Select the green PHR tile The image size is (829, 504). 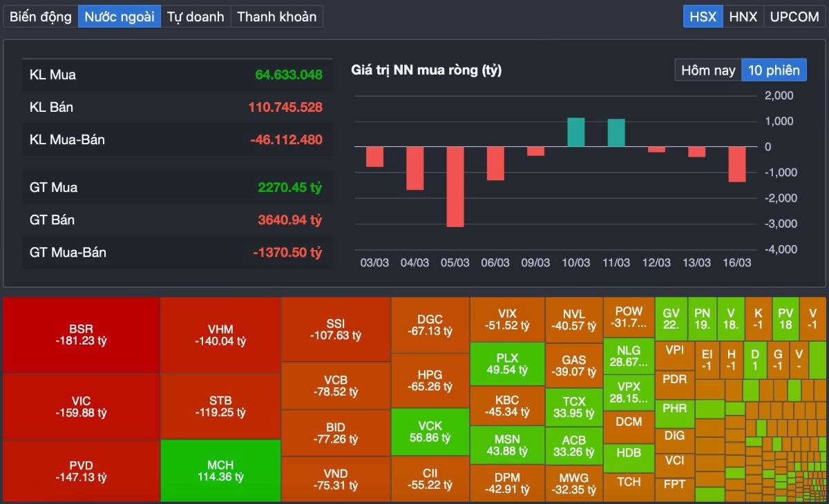674,413
